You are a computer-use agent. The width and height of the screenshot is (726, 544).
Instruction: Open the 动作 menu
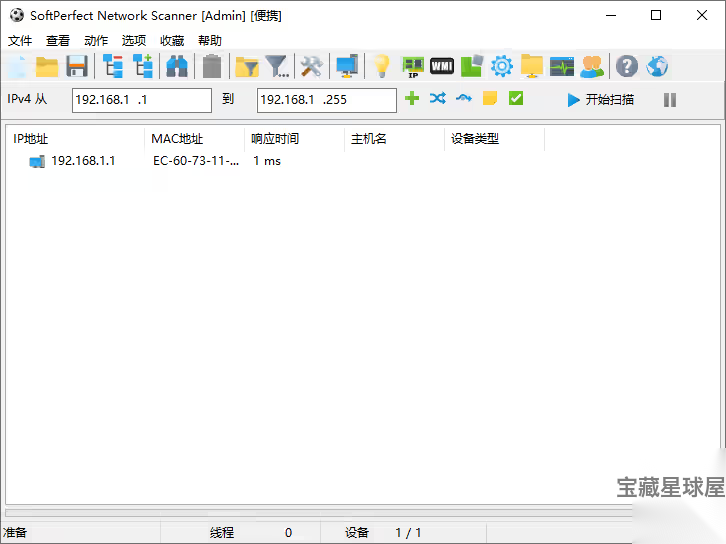(96, 41)
